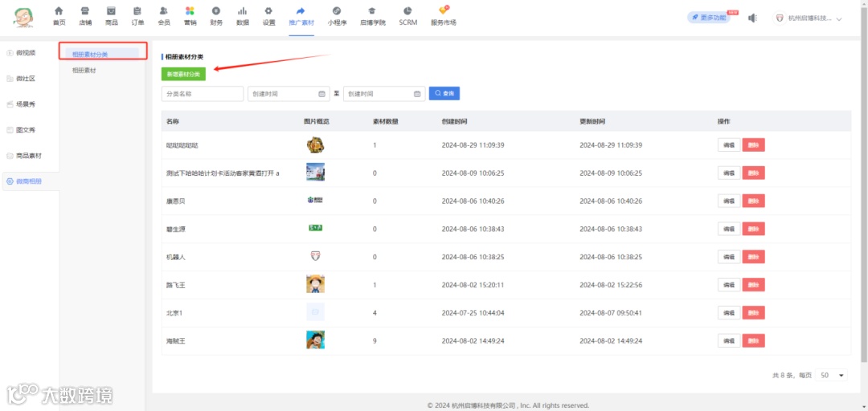Open 启博学院 academy
Screen dimensions: 868x411
tap(373, 17)
